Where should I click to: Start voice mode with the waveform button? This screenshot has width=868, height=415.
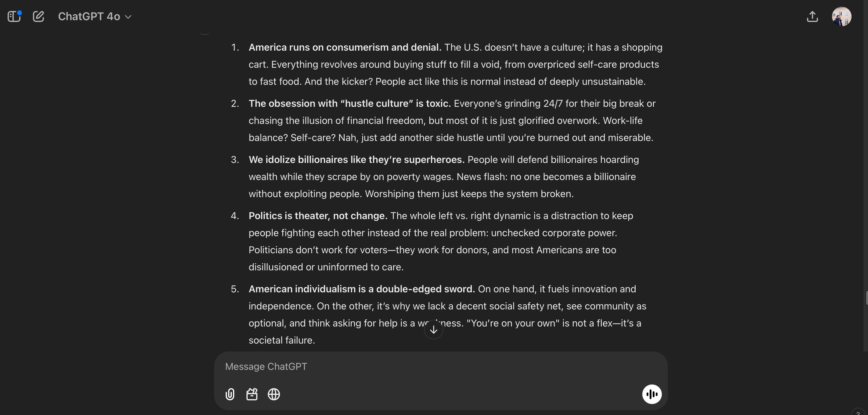tap(652, 394)
